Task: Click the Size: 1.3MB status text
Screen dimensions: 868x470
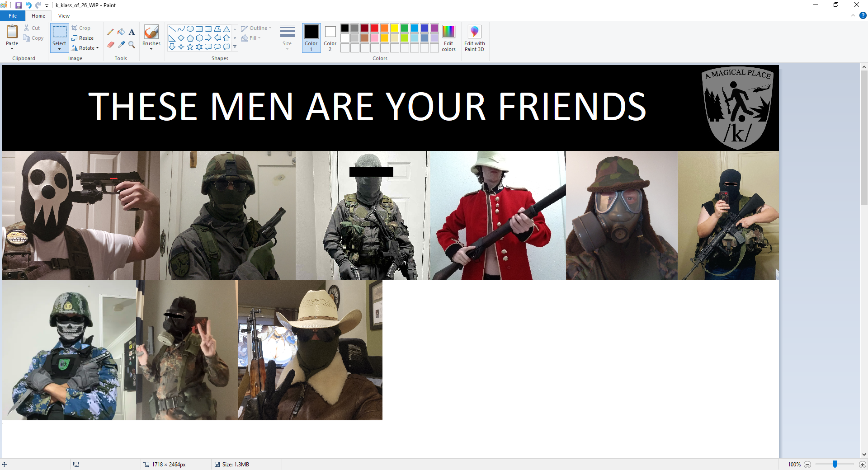Action: coord(236,465)
